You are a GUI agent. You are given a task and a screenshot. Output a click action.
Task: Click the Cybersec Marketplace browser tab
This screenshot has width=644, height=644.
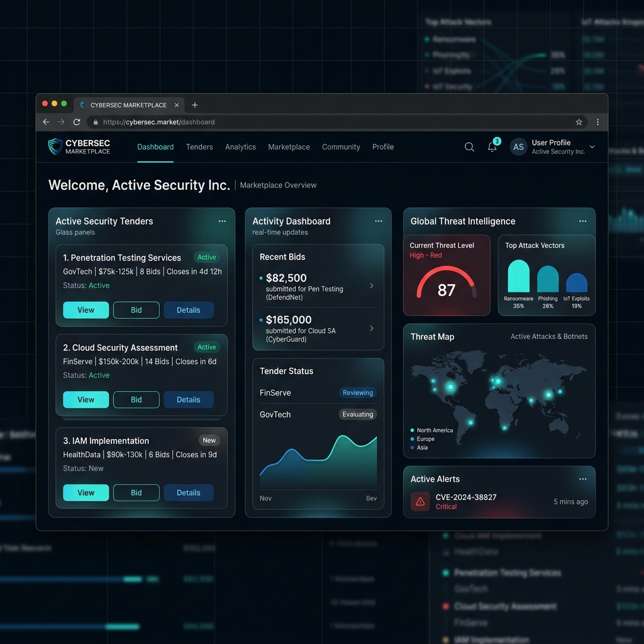[x=128, y=105]
